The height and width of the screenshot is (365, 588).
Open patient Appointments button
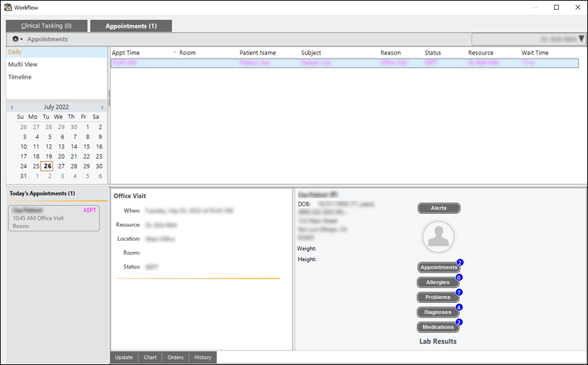439,267
